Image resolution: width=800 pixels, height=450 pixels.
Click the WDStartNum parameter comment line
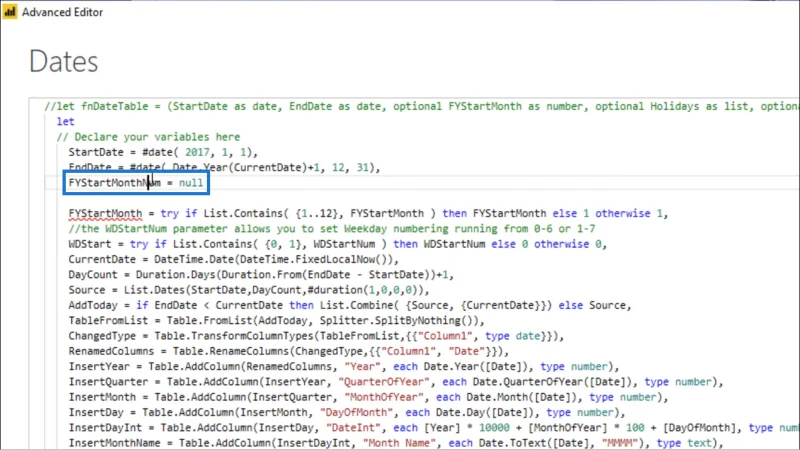point(332,229)
